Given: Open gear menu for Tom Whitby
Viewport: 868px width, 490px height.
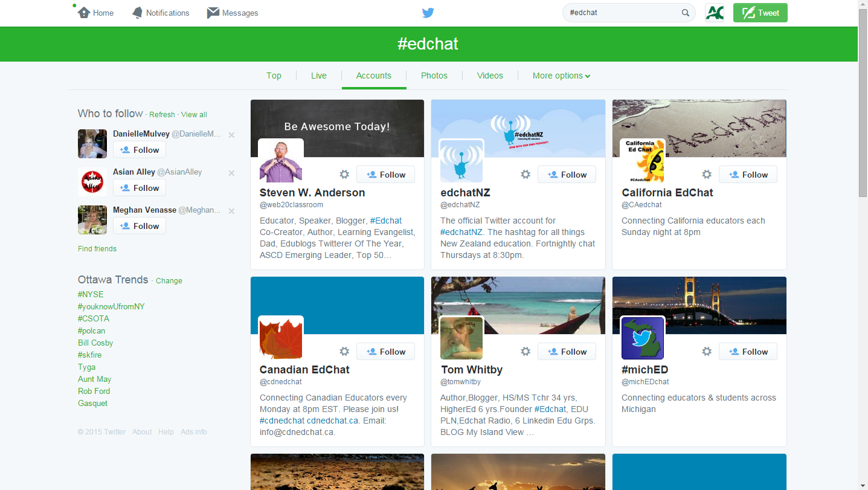Looking at the screenshot, I should pos(526,352).
